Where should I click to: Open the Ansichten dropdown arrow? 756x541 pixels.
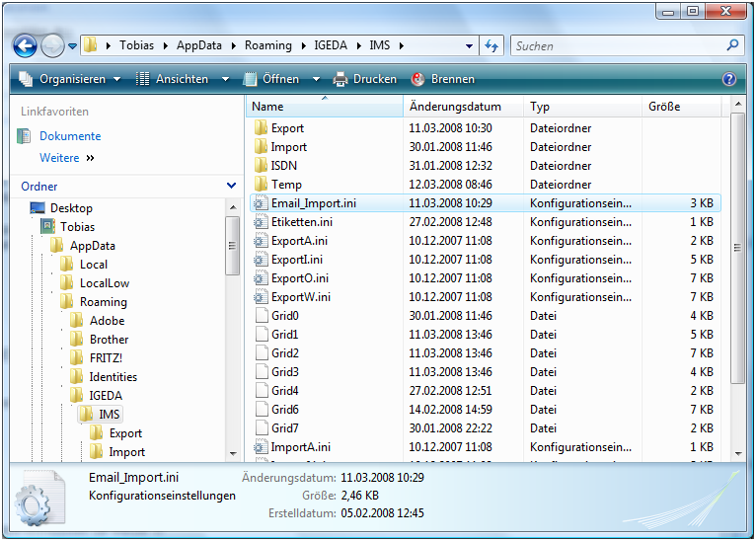(225, 79)
